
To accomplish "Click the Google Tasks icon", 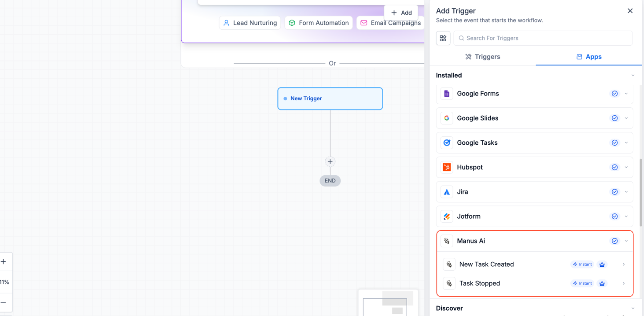I will pyautogui.click(x=447, y=143).
